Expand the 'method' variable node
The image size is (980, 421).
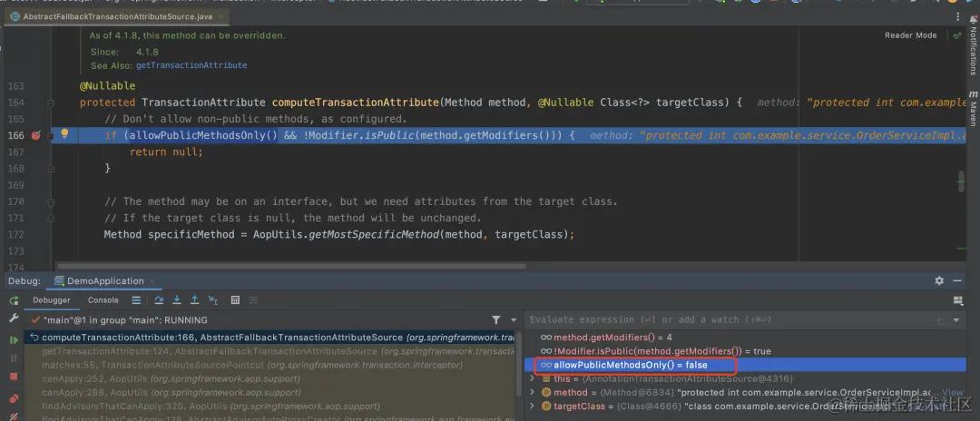pos(532,392)
